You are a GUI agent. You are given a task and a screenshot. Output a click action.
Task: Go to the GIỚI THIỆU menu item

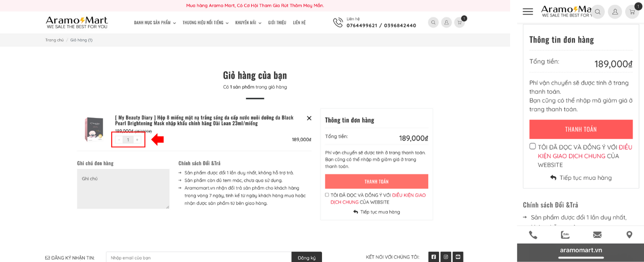pyautogui.click(x=277, y=23)
